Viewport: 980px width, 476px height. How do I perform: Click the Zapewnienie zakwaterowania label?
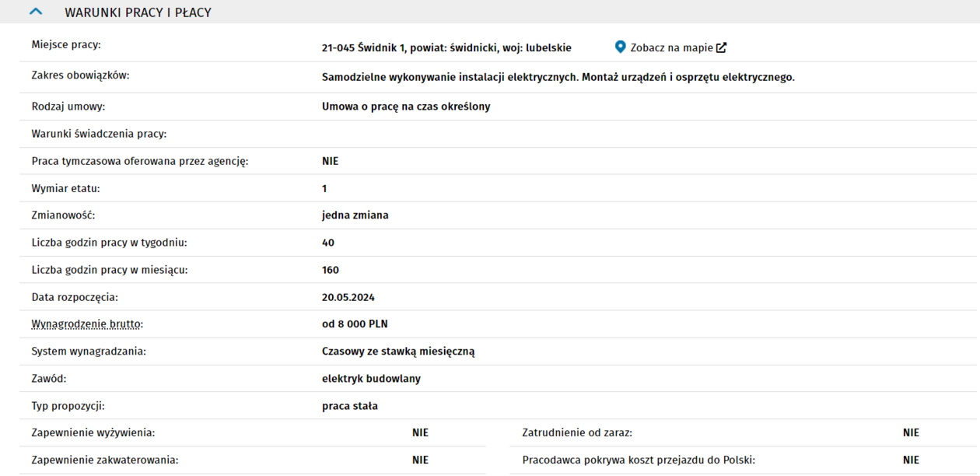tap(105, 460)
